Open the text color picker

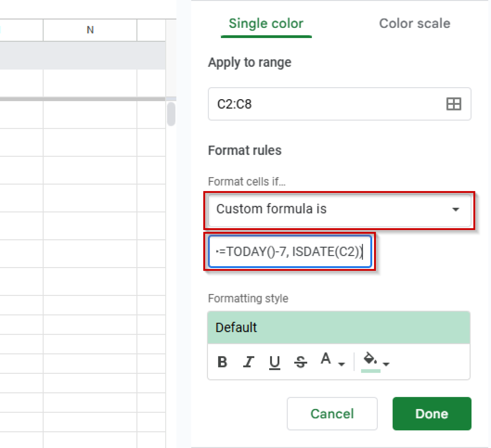click(326, 360)
